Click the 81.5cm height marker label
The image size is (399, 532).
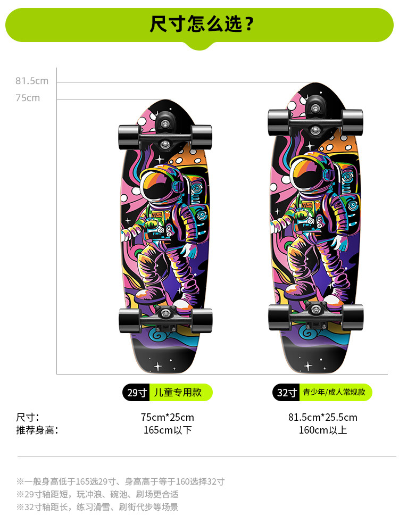tap(32, 81)
